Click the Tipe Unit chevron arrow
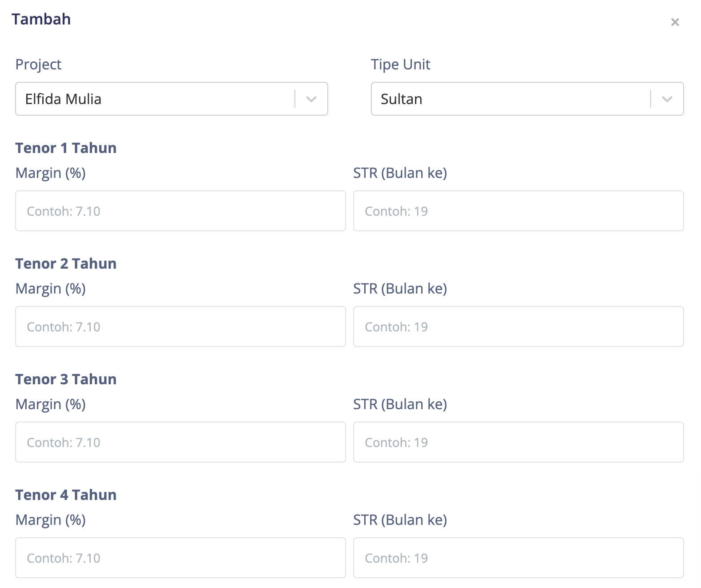This screenshot has width=701, height=588. pos(667,99)
